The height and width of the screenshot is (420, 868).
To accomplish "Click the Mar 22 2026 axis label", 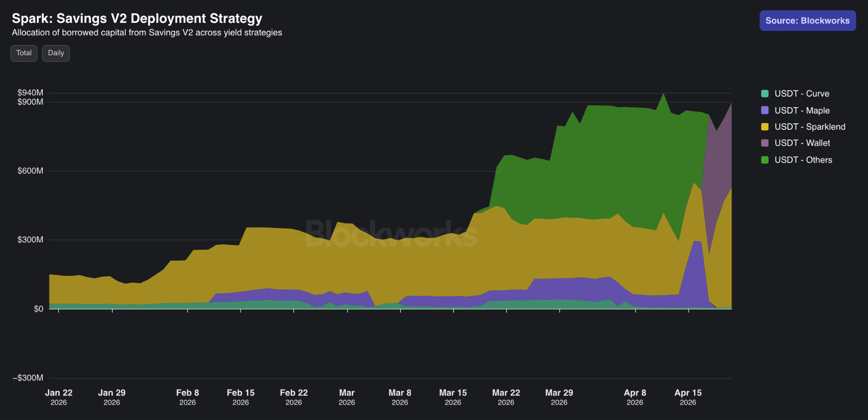I will (x=506, y=397).
